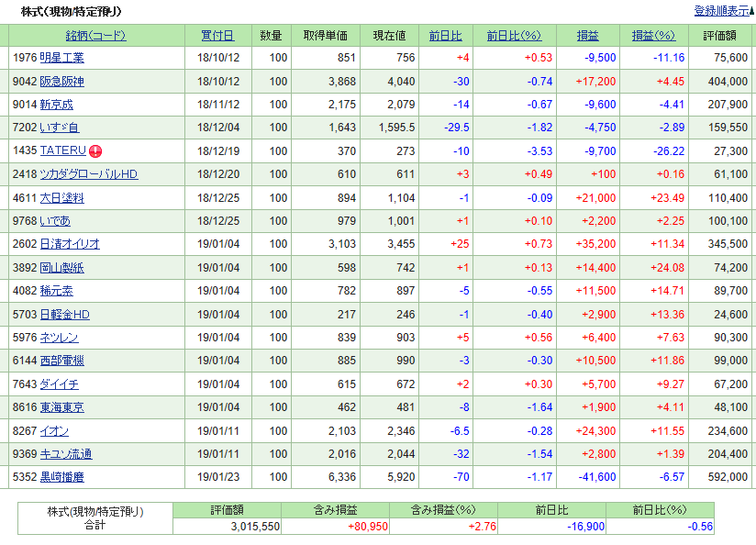Sort by the 前日比 column header

pos(445,36)
